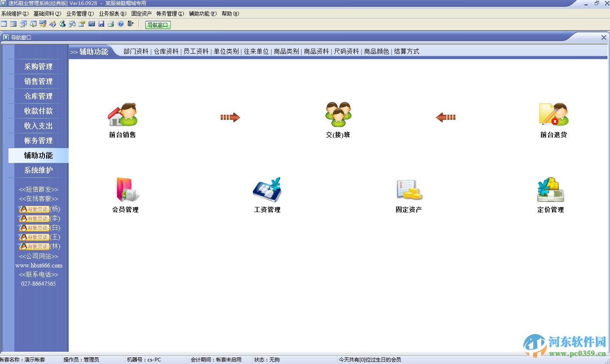
Task: Open the 辅助功能(F) menu
Action: (x=203, y=14)
